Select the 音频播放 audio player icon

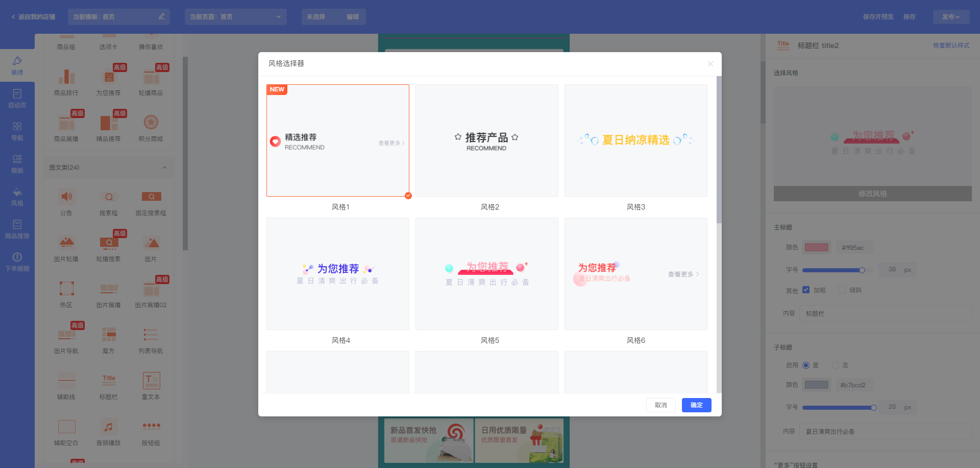109,427
